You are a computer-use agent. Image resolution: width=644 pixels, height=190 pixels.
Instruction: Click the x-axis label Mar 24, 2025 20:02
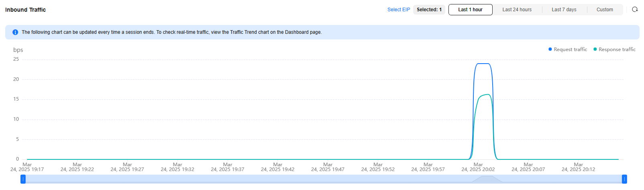478,167
